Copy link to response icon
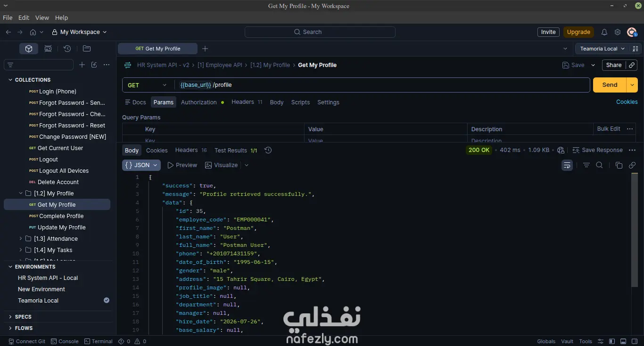The width and height of the screenshot is (644, 346). [632, 165]
